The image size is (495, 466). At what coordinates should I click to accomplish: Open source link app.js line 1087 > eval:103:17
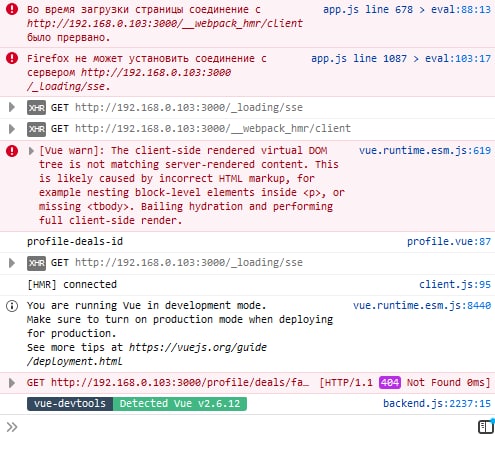click(x=401, y=58)
